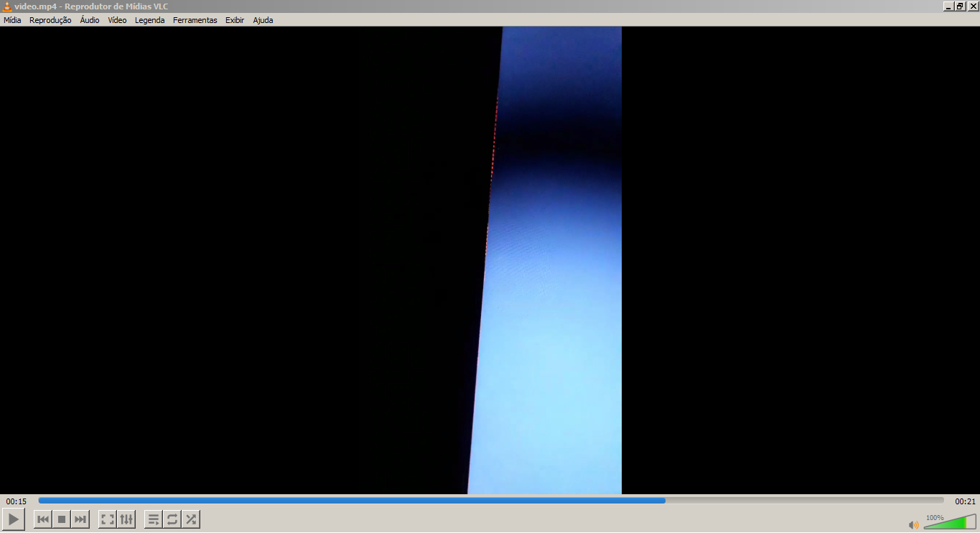Jump to the previous media item
This screenshot has width=980, height=533.
click(43, 519)
